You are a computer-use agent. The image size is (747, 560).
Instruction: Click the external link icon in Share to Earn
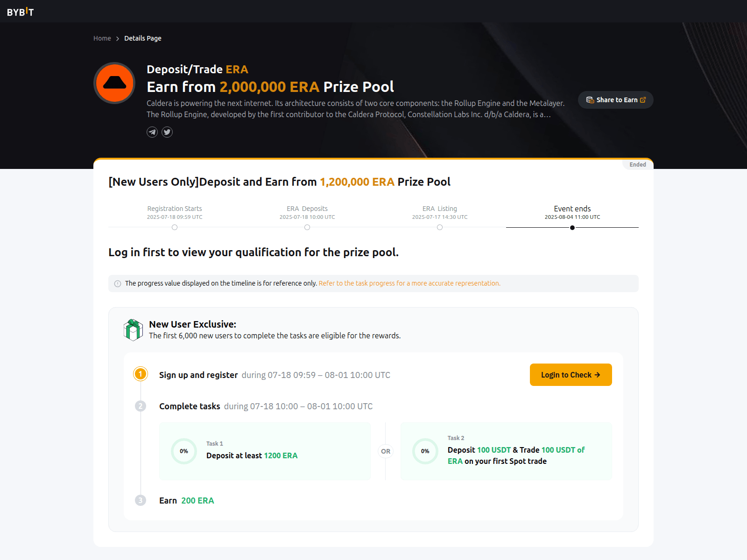coord(643,100)
